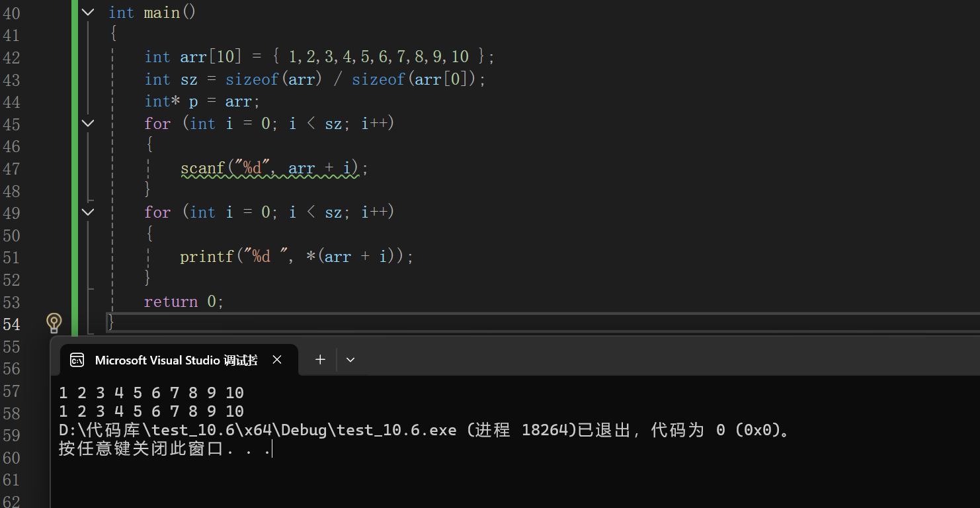This screenshot has width=980, height=508.
Task: Click the first 'for (int i = 0' on line 45
Action: pyautogui.click(x=269, y=124)
